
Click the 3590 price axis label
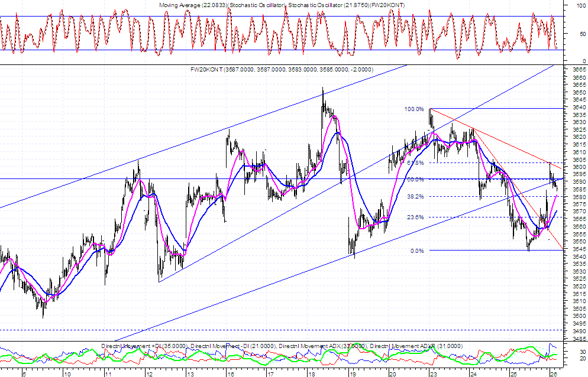point(580,182)
